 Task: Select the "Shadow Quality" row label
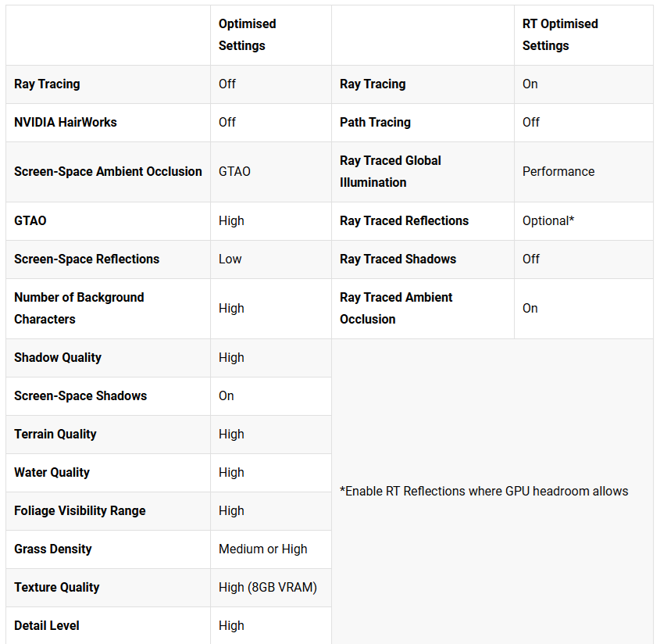click(x=58, y=358)
